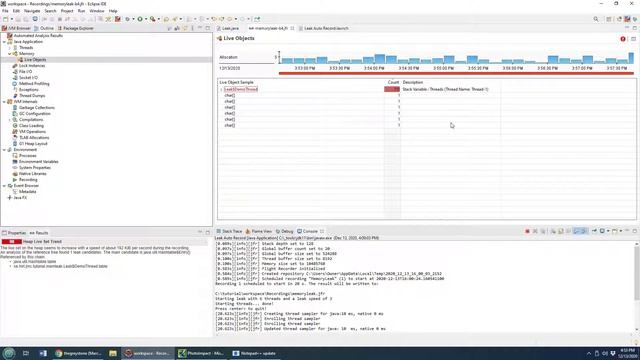The image size is (640, 360).
Task: Open Class Loading page
Action: point(31,126)
